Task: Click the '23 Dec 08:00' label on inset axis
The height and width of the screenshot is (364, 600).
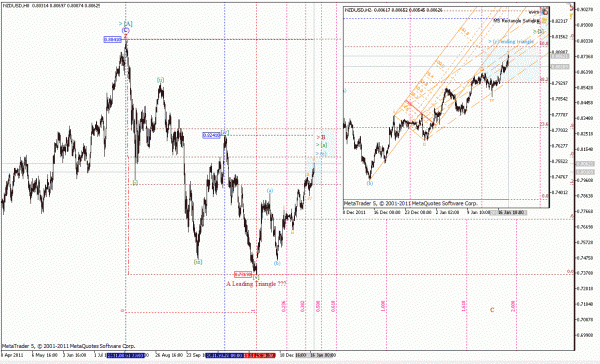Action: click(x=418, y=212)
